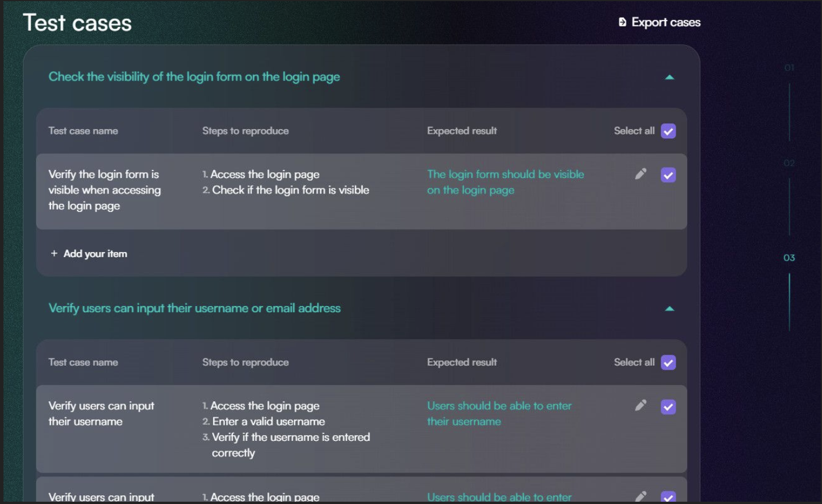Select step 03 in side navigation
822x504 pixels.
coord(789,258)
